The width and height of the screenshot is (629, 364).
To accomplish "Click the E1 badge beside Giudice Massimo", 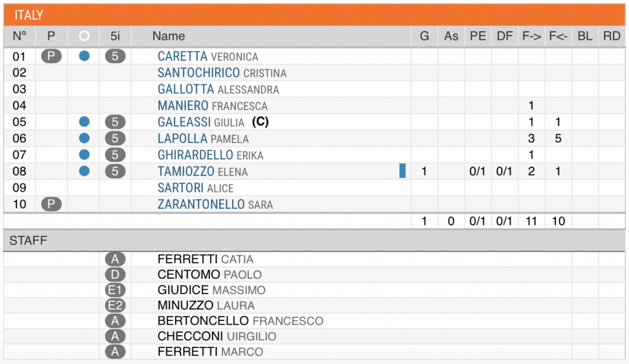I will [x=115, y=290].
